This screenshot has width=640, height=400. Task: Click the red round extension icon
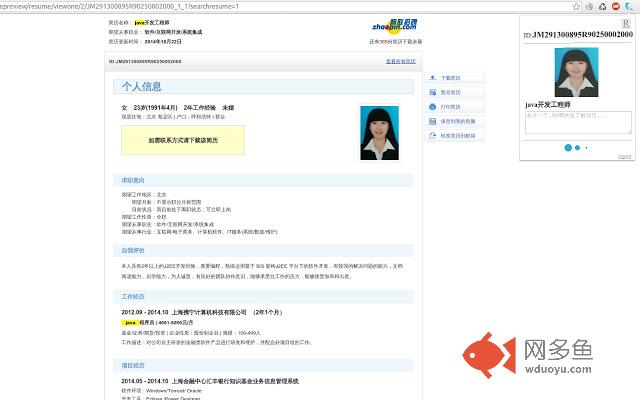pos(616,6)
